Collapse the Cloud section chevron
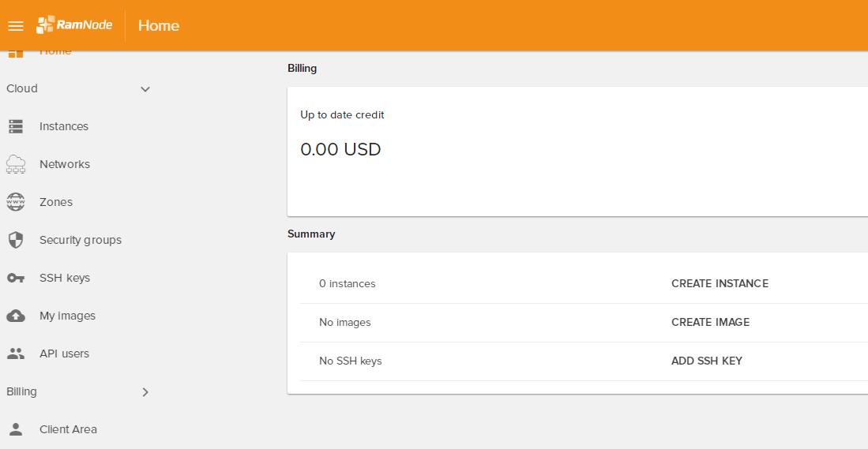868x449 pixels. coord(145,89)
